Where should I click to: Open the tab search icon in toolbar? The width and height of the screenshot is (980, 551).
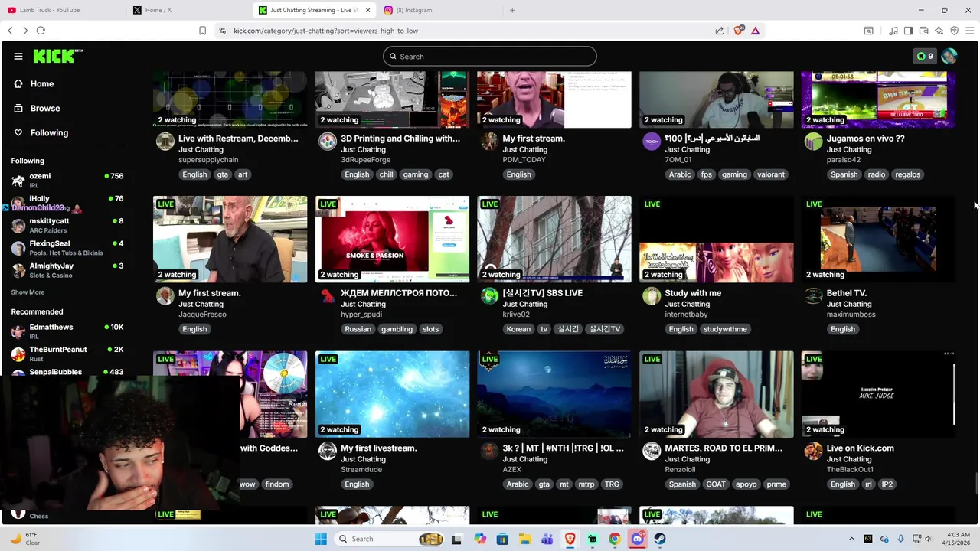868,31
